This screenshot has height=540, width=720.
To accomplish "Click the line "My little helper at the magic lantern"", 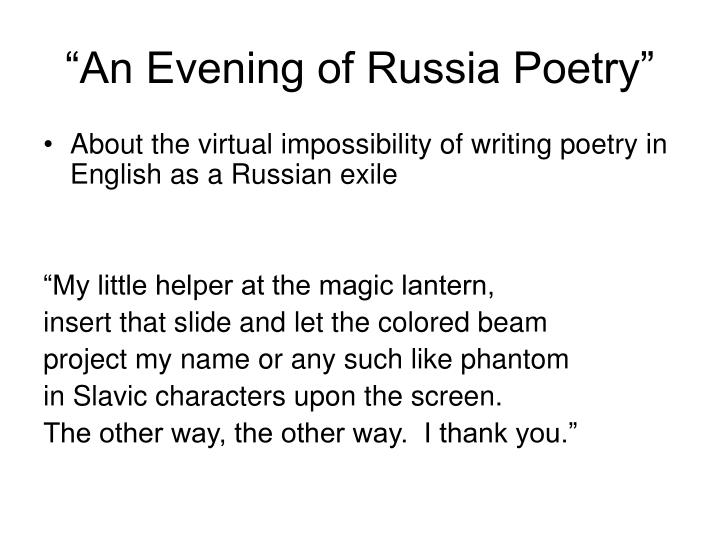I will [269, 286].
